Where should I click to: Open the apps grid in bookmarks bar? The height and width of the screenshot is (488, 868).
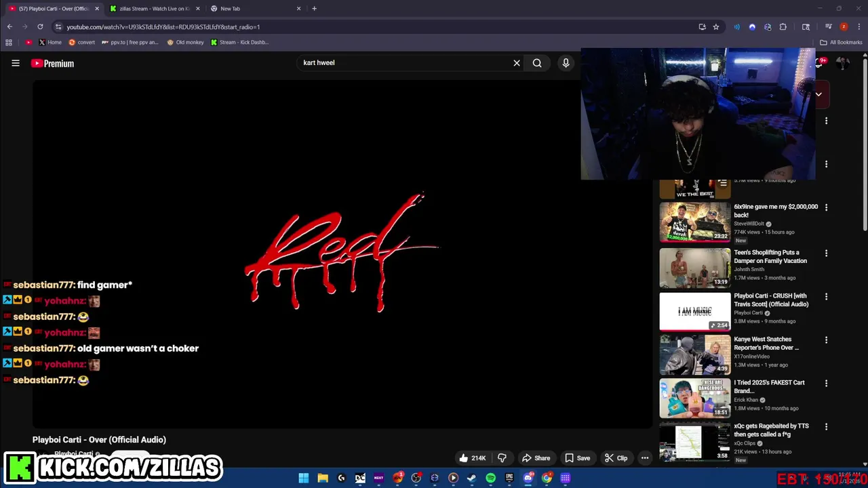pos(9,42)
